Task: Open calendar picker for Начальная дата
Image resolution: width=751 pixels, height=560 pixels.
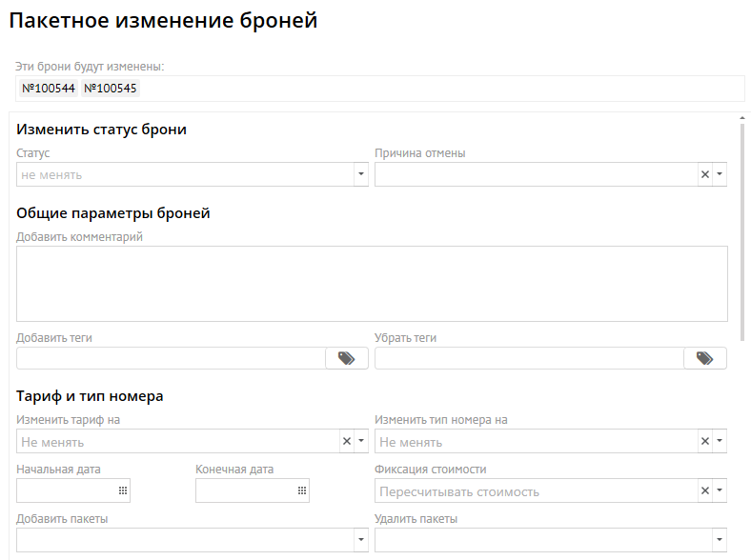Action: 122,490
